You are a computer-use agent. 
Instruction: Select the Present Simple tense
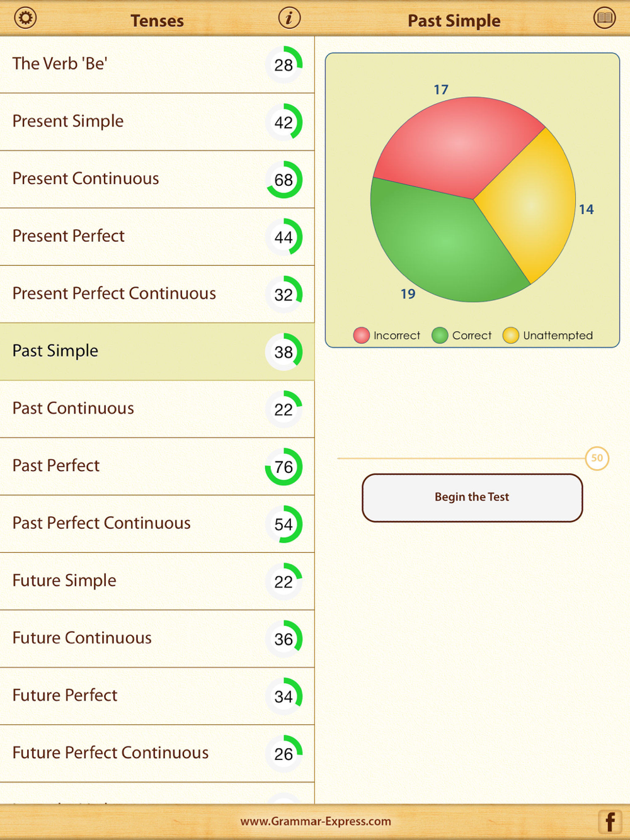(157, 122)
